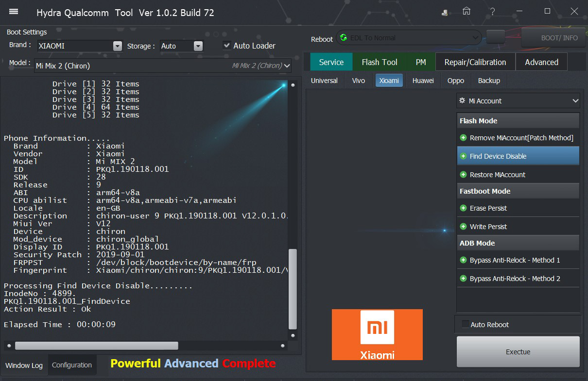Open help via question mark icon
This screenshot has width=588, height=381.
[493, 12]
